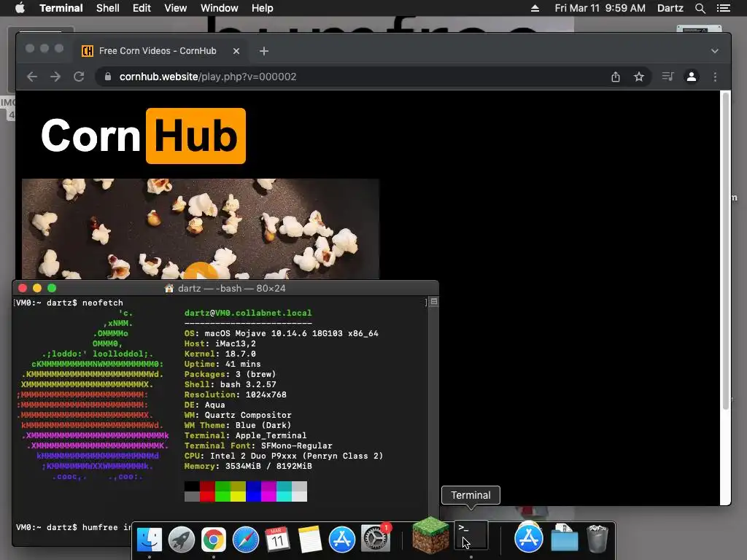Click the 'Host: iMac13,2' line
The height and width of the screenshot is (560, 747).
[x=220, y=343]
